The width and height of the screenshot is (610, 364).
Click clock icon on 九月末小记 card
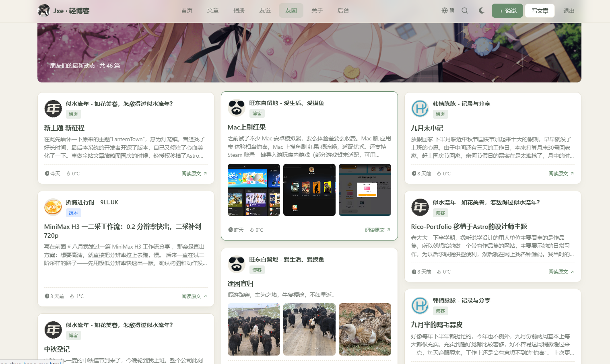tap(414, 173)
